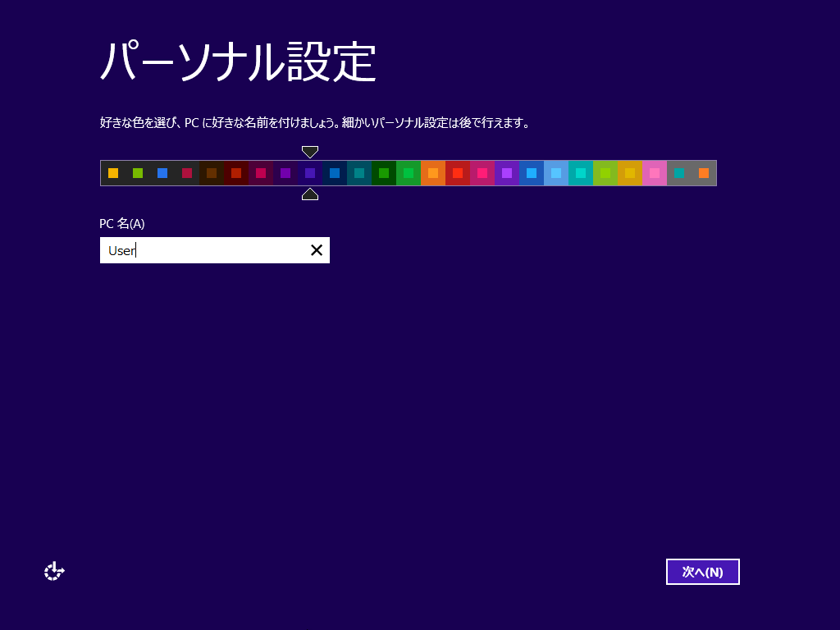Click the 次へ(N) button
840x630 pixels.
coord(702,572)
